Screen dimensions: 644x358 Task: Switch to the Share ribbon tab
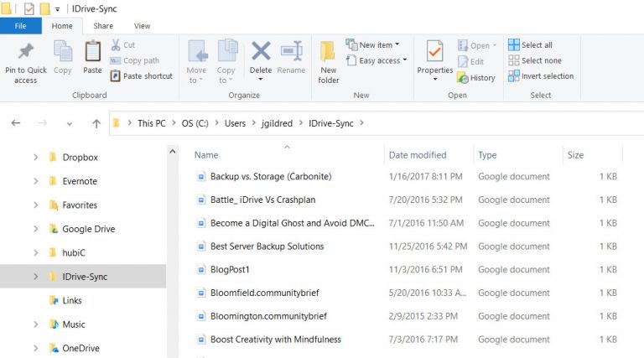103,26
